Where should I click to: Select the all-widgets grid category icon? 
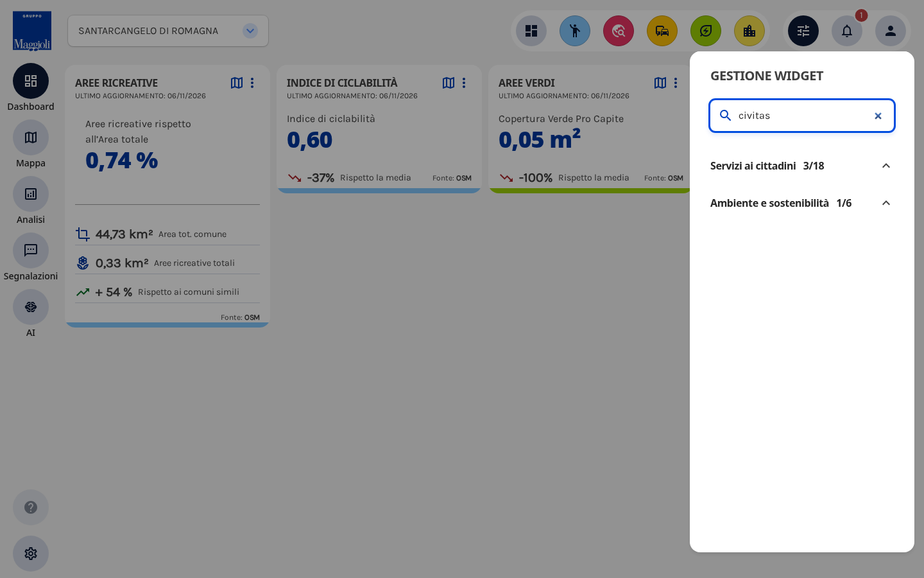click(x=531, y=31)
